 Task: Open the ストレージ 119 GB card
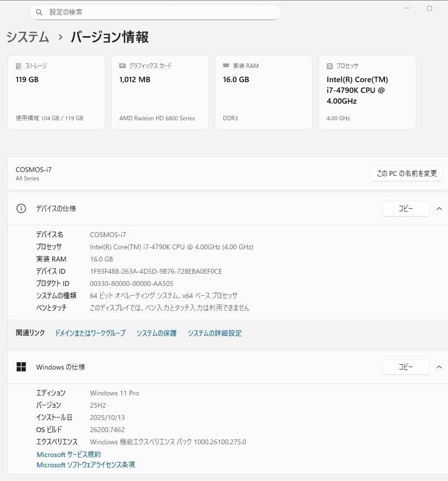click(x=56, y=92)
